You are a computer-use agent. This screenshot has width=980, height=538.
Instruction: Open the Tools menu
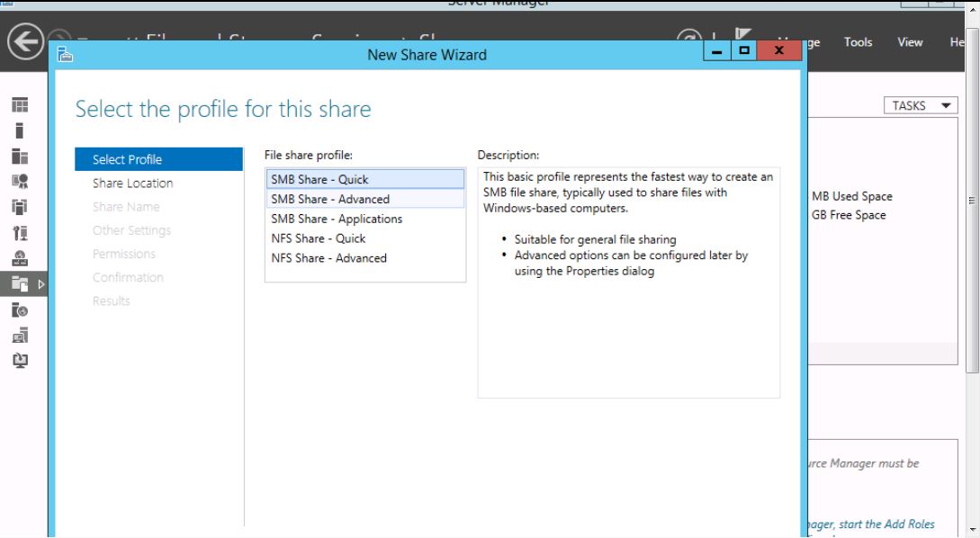click(858, 42)
